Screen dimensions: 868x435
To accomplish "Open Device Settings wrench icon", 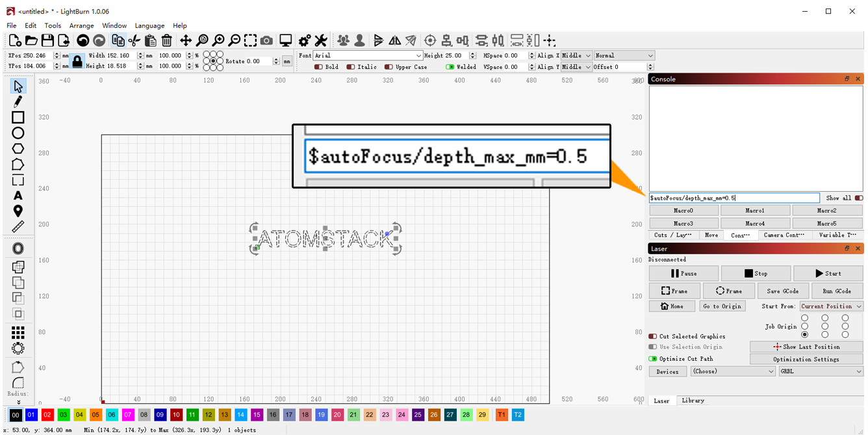I will point(321,40).
